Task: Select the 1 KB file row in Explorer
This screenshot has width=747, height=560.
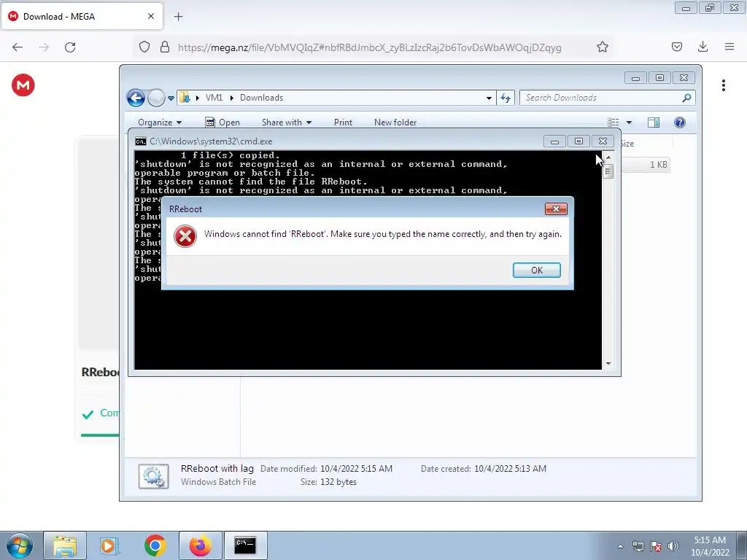Action: tap(646, 165)
